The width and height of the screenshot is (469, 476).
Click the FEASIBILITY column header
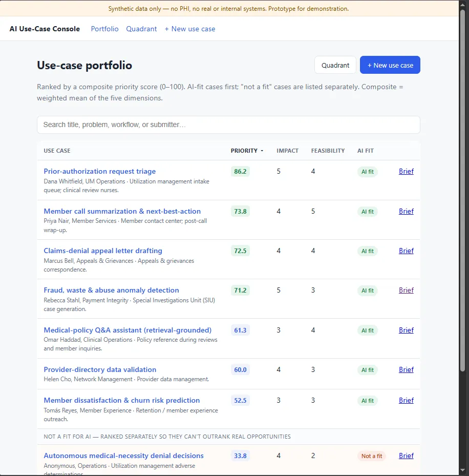pos(328,151)
